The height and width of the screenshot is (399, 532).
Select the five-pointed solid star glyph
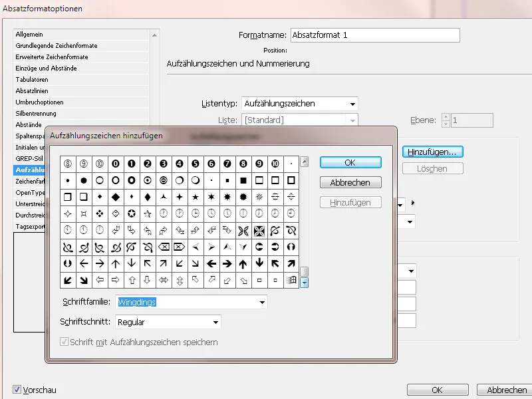[196, 197]
